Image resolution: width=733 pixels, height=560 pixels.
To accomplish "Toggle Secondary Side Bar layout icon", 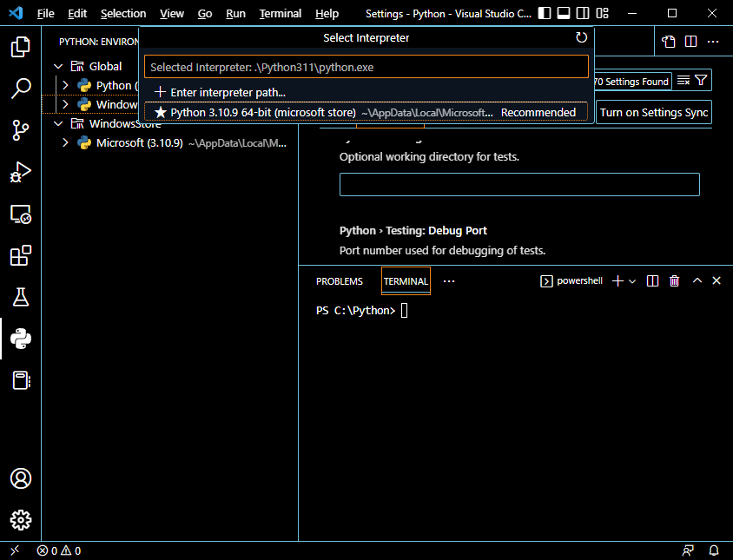I will click(583, 13).
